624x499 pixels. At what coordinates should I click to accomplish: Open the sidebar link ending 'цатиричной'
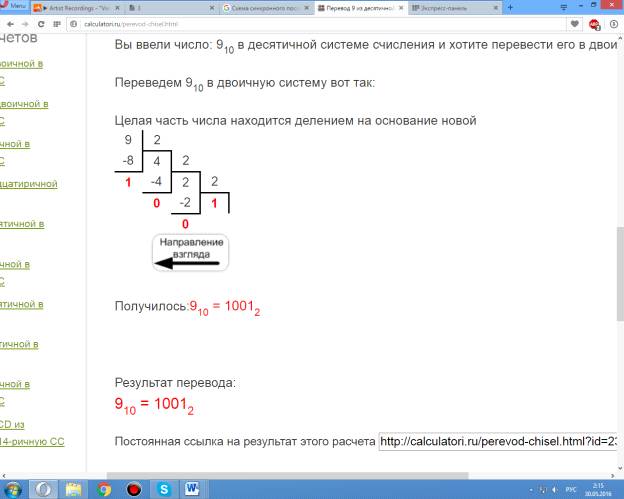pyautogui.click(x=29, y=184)
